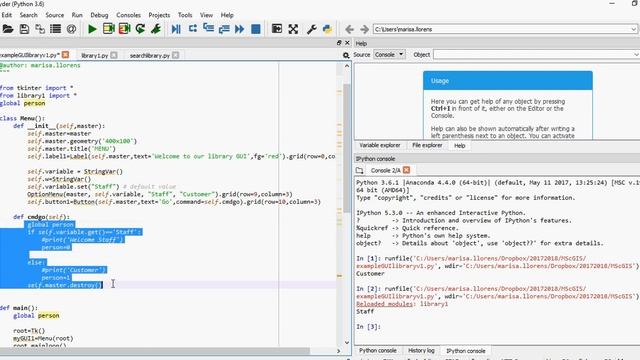Go back with the left arrow

[349, 29]
